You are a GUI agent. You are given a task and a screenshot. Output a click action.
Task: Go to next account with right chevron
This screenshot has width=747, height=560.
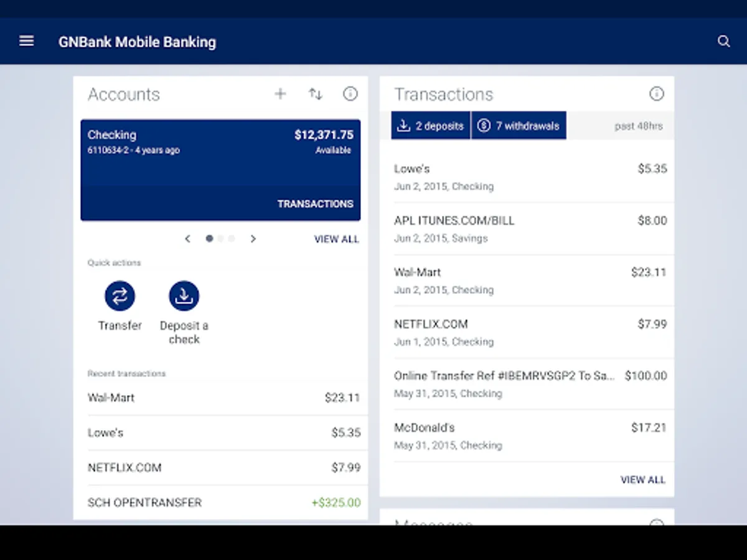point(253,239)
